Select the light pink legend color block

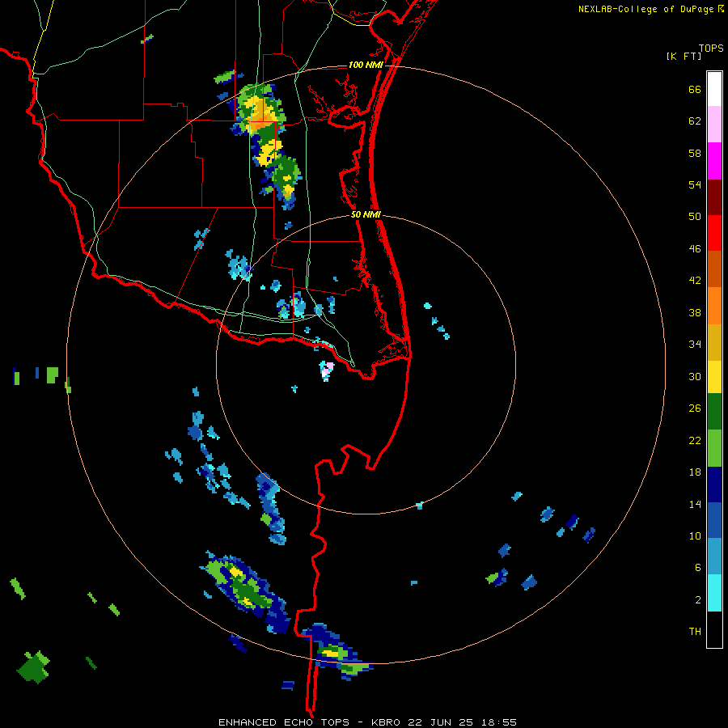click(x=714, y=124)
